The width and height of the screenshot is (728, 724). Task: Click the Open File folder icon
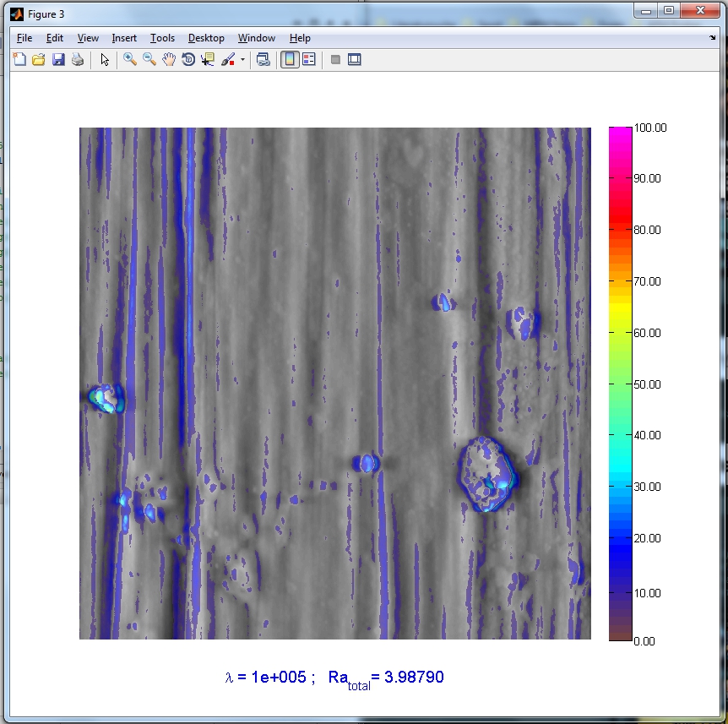click(x=39, y=60)
